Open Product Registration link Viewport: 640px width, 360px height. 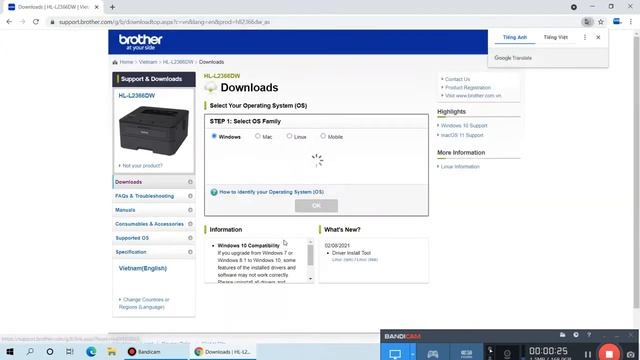pos(468,87)
